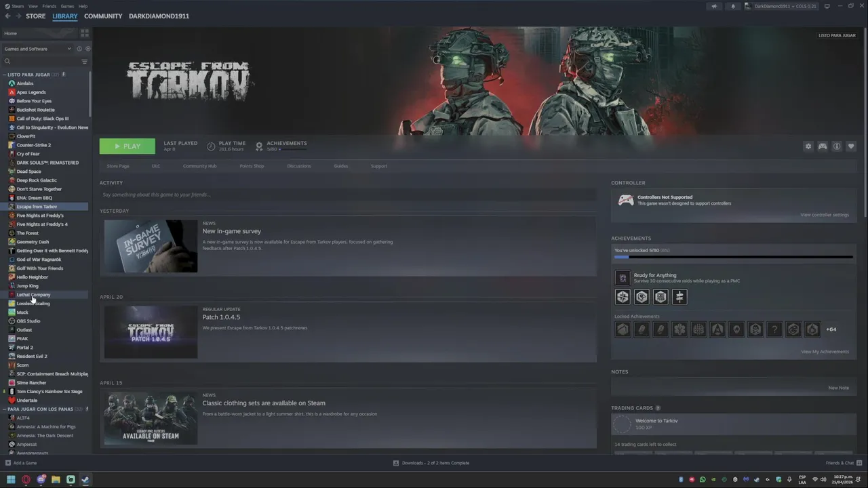This screenshot has height=488, width=868.
Task: Open the File Explorer taskbar icon
Action: point(56,480)
